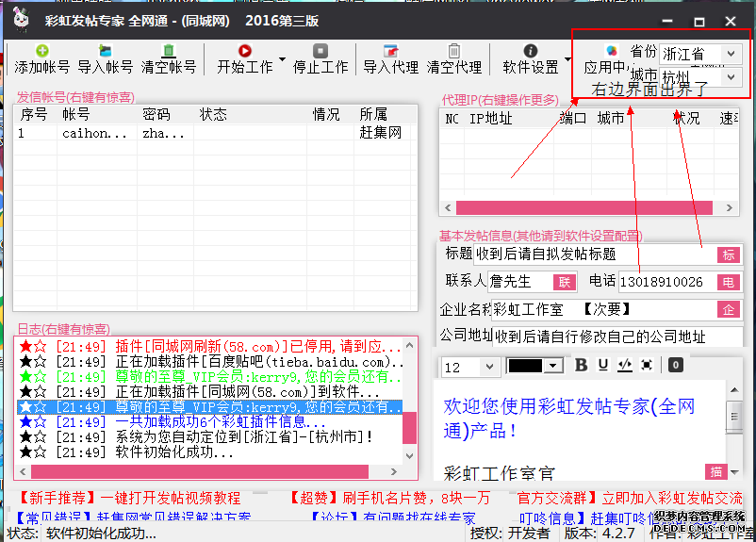Open 【新手推荐】一键打开发帖视频教程 link
This screenshot has height=542, width=756.
point(129,498)
